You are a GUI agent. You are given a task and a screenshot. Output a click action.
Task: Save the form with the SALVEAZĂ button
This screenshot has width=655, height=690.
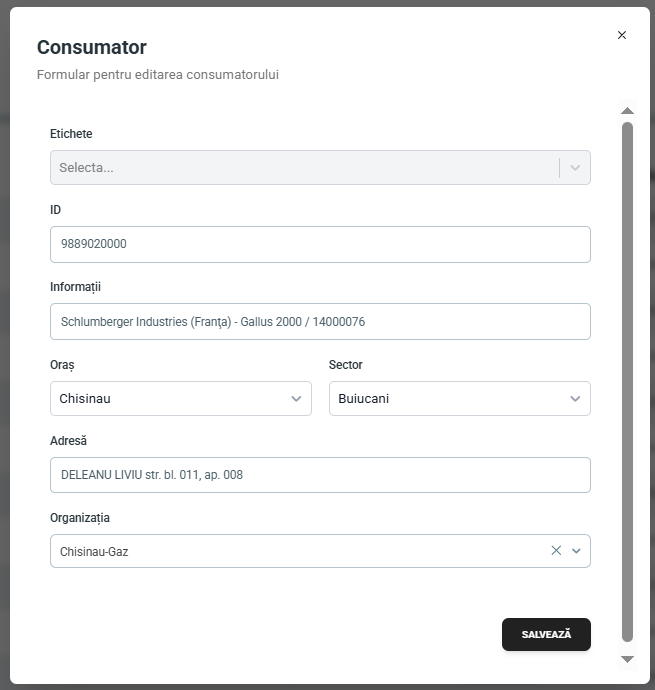coord(546,634)
